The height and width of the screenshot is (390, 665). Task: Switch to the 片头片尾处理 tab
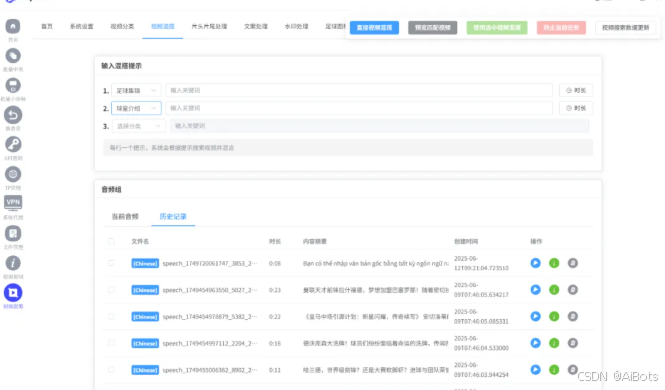click(209, 26)
